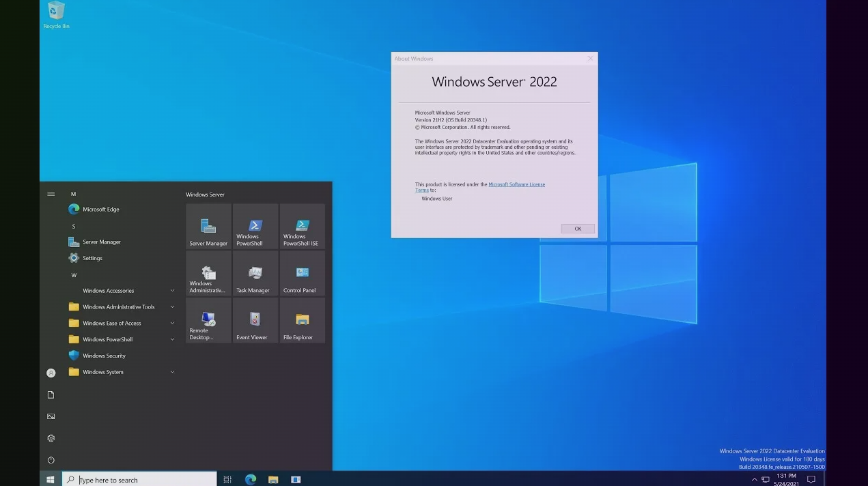Select Windows Security from the app list
Screen dimensions: 868x486
104,356
